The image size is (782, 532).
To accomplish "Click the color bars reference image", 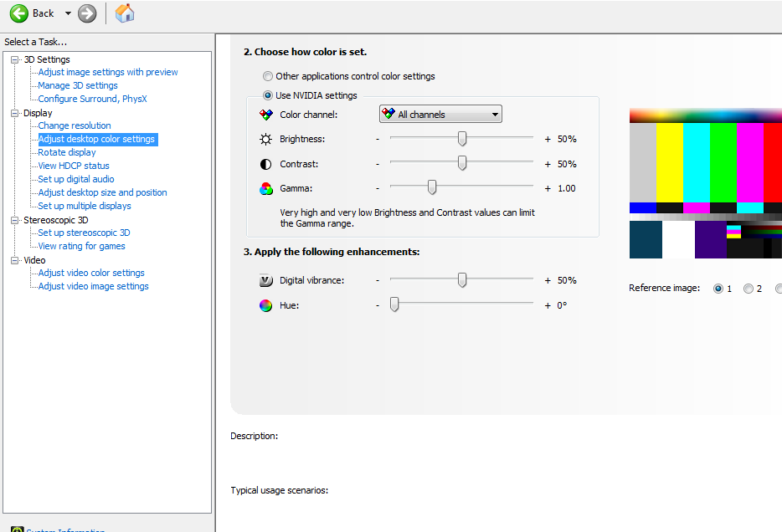I will pyautogui.click(x=705, y=183).
